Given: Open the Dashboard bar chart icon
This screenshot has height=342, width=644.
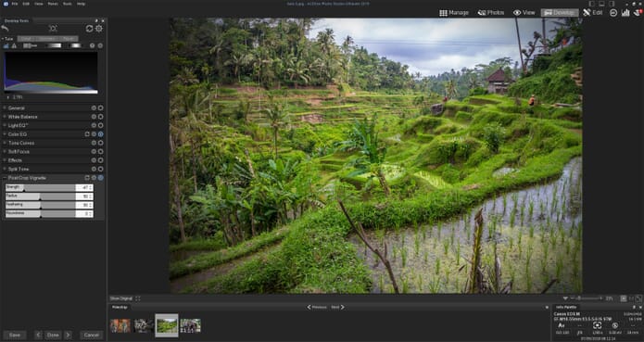Looking at the screenshot, I should [625, 13].
